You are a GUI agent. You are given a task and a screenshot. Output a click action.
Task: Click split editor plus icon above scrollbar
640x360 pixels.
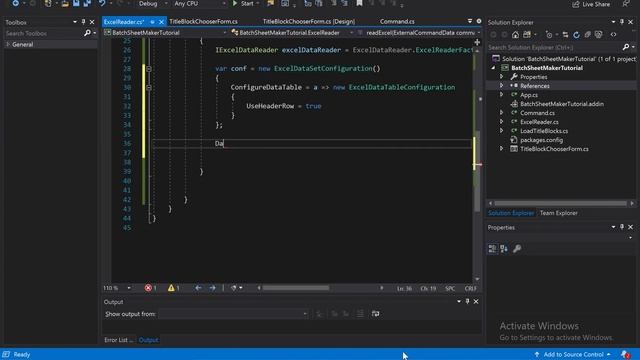[477, 42]
